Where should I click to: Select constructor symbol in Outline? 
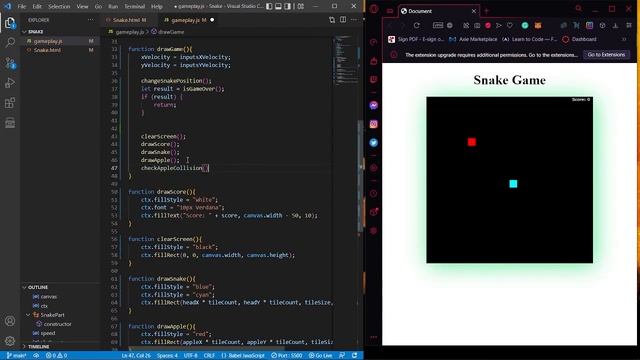coord(58,324)
